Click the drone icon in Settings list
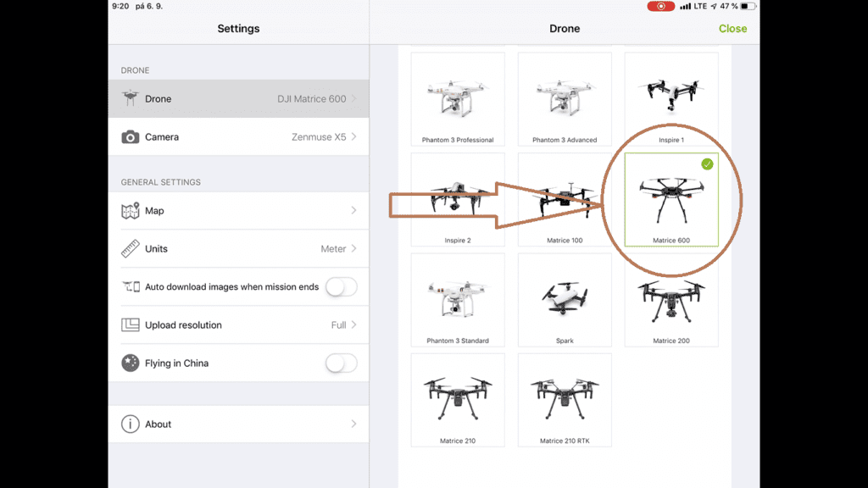The height and width of the screenshot is (488, 868). click(x=130, y=98)
